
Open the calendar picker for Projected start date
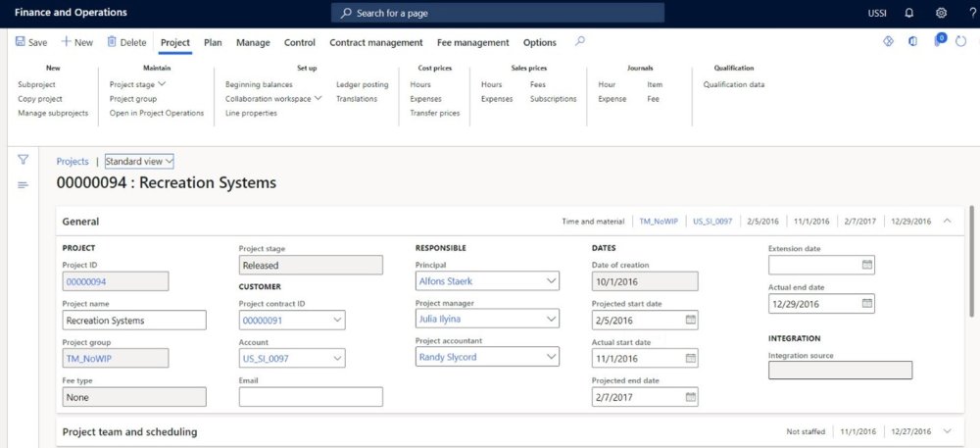click(691, 319)
